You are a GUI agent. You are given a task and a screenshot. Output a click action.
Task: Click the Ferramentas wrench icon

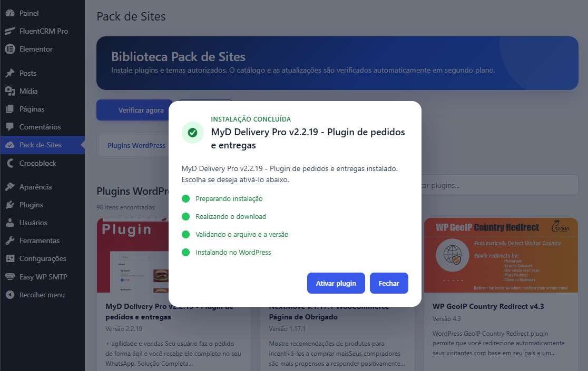coord(10,240)
